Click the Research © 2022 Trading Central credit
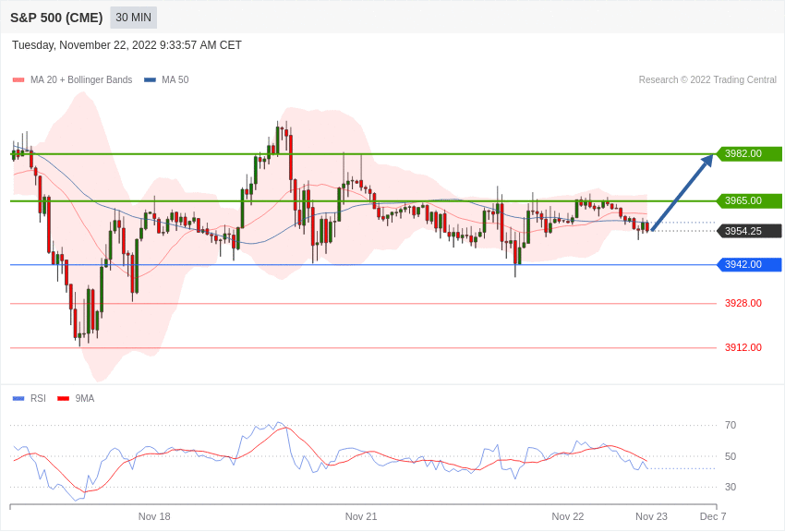 click(x=707, y=80)
